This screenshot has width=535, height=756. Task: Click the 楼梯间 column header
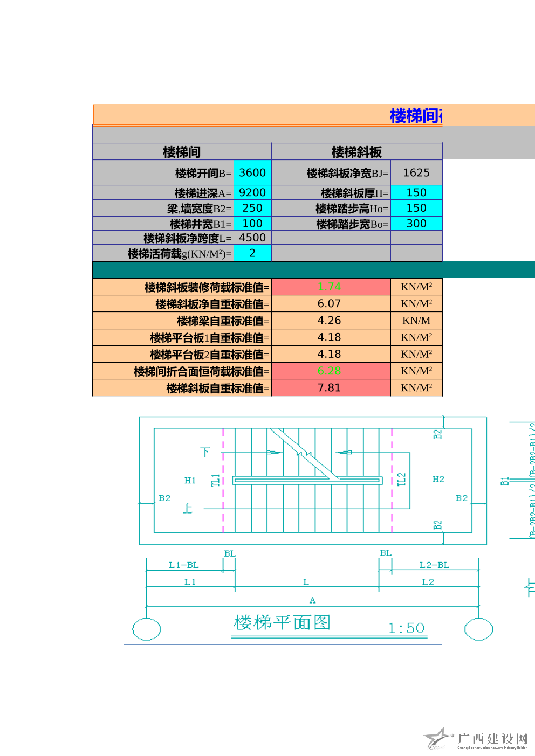pyautogui.click(x=182, y=152)
